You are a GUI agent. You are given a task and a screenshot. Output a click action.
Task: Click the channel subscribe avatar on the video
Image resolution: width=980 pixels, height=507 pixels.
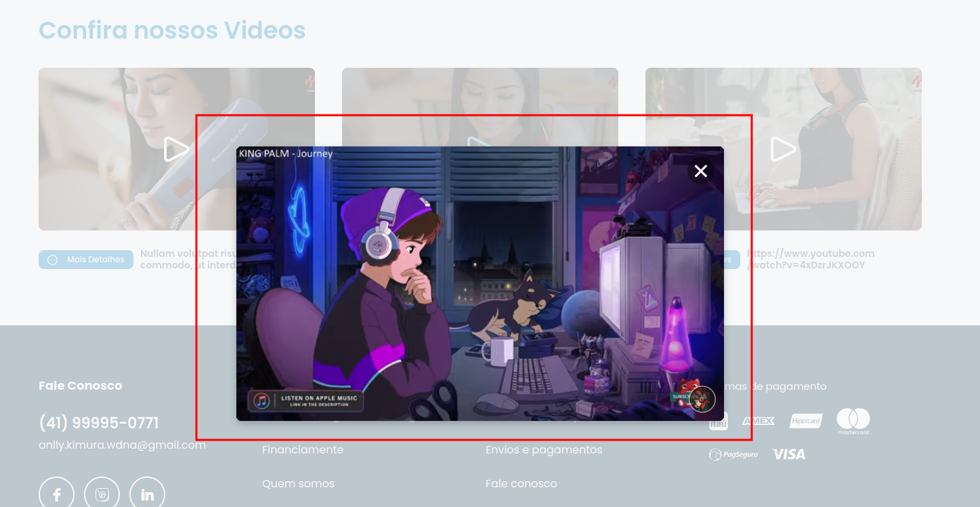702,399
